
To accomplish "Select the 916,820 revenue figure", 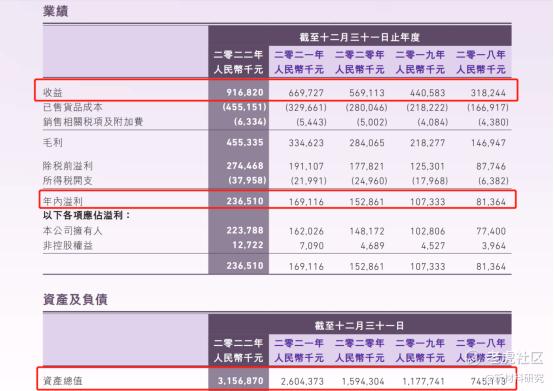I will tap(245, 93).
